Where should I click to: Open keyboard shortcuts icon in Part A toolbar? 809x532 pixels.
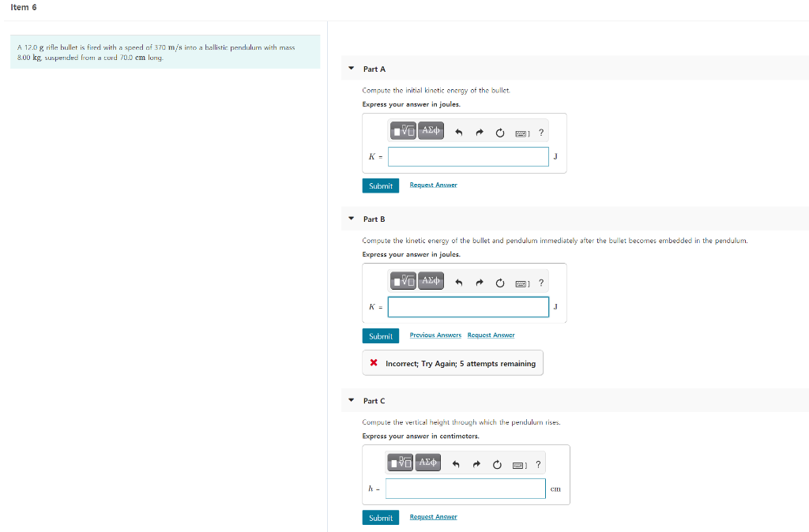[522, 133]
